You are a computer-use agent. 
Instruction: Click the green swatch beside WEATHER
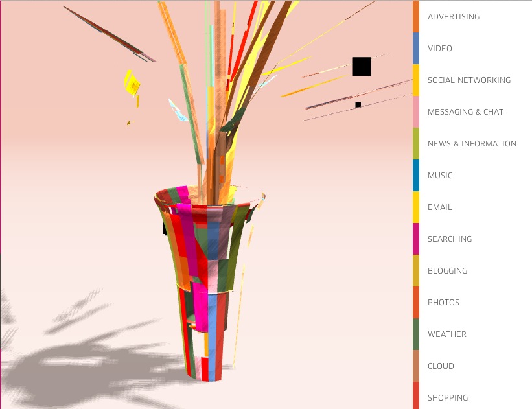415,334
